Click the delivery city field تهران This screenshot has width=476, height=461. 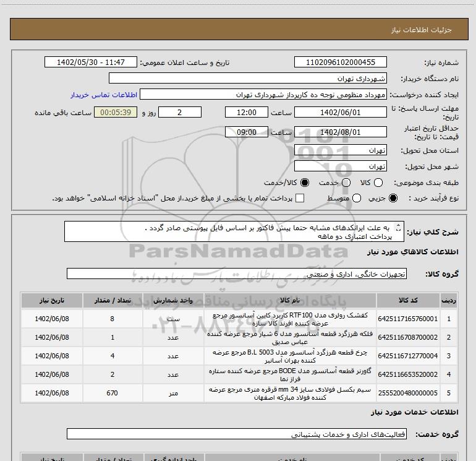coord(340,166)
